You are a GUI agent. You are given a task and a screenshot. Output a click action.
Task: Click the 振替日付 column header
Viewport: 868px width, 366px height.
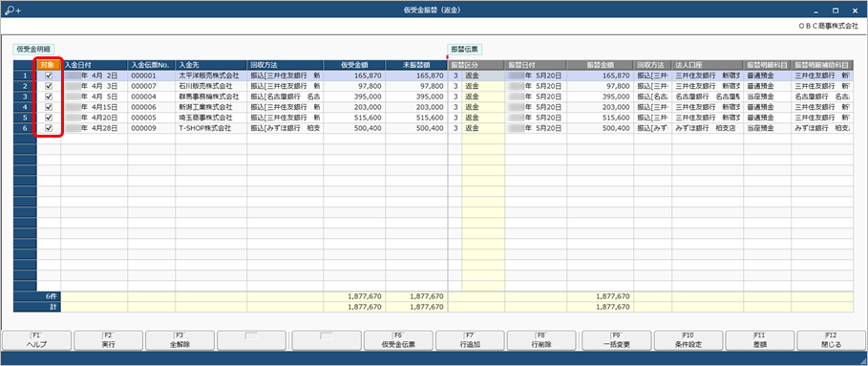(x=536, y=65)
